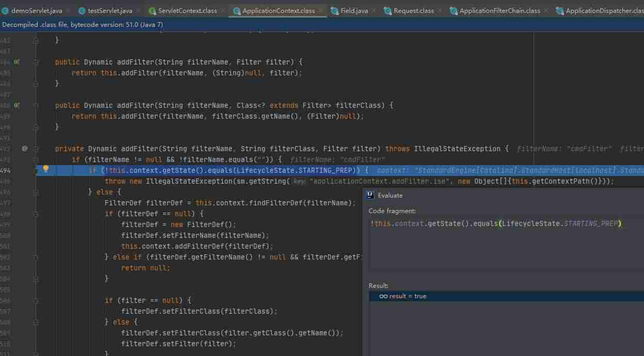The width and height of the screenshot is (644, 356).
Task: Click the class icon on Request.class tab
Action: coord(387,11)
